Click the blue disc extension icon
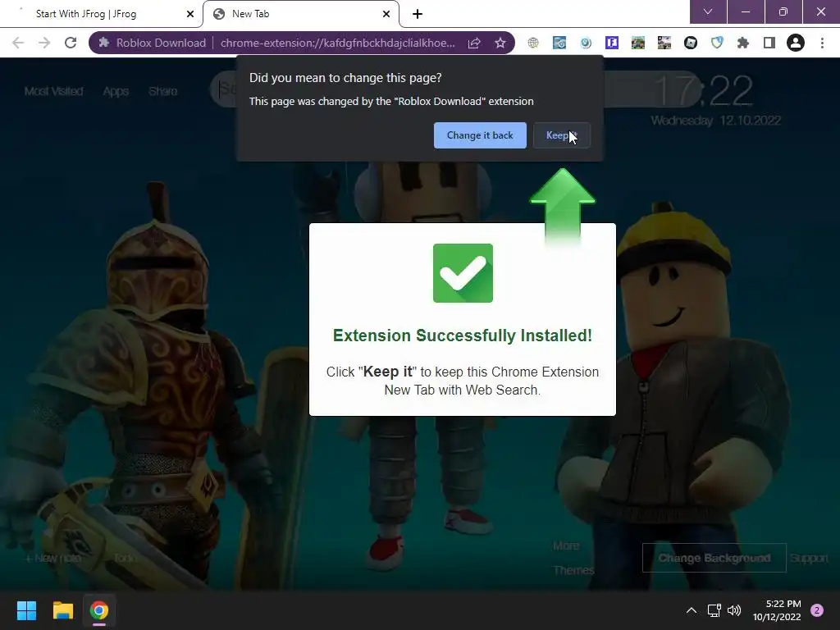 pos(559,43)
